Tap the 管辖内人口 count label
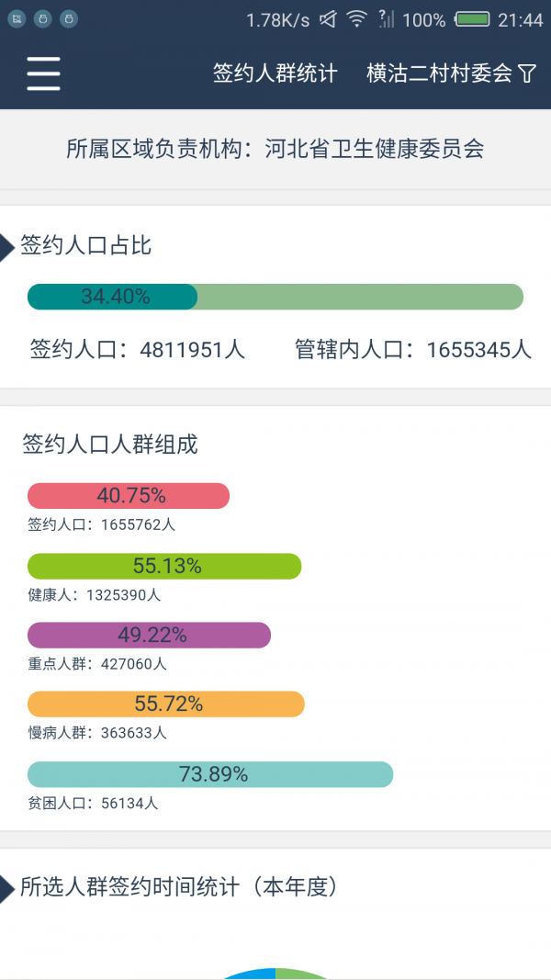The height and width of the screenshot is (980, 551). pyautogui.click(x=413, y=349)
